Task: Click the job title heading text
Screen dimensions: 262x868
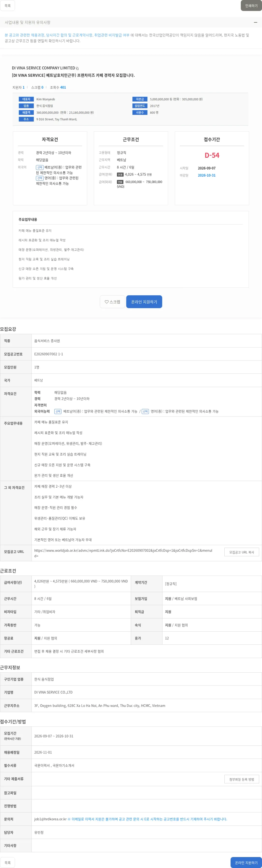Action: (73, 75)
